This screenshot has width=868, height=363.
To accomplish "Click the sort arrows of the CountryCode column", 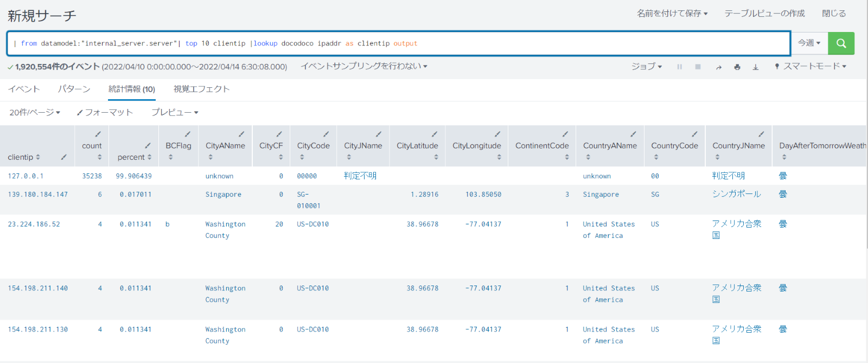I will tap(656, 157).
